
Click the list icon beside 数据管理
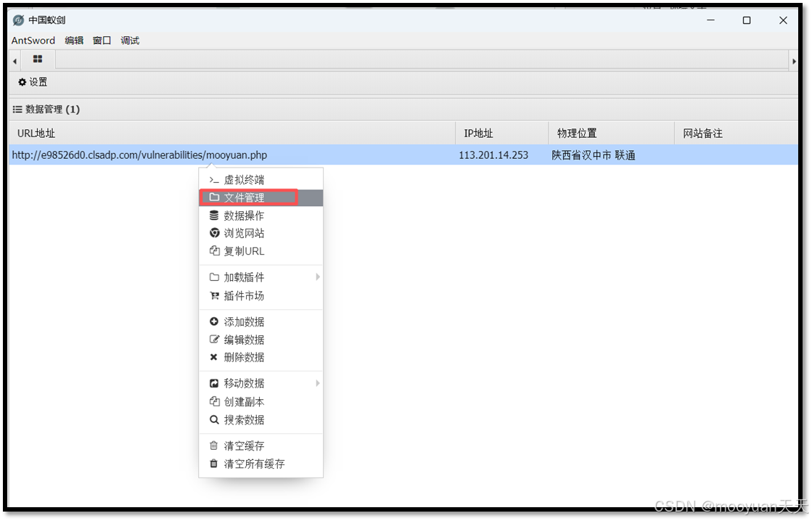[x=17, y=110]
